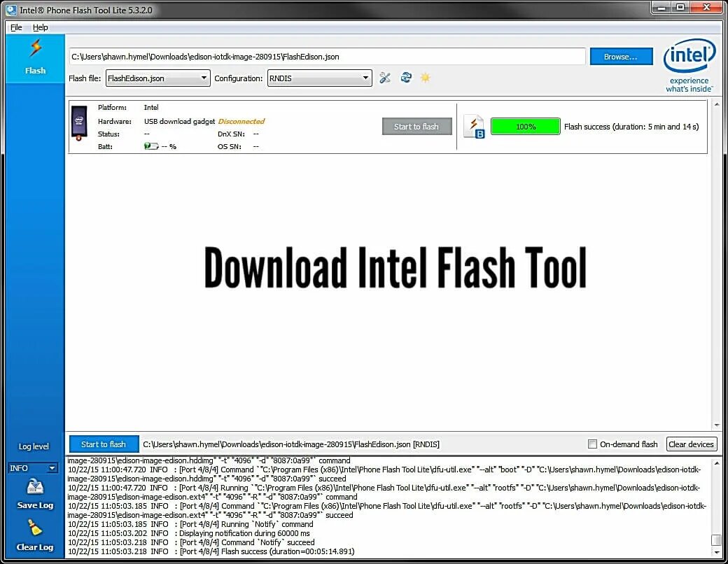Click the Disconnected status text
The image size is (728, 564).
(x=241, y=121)
